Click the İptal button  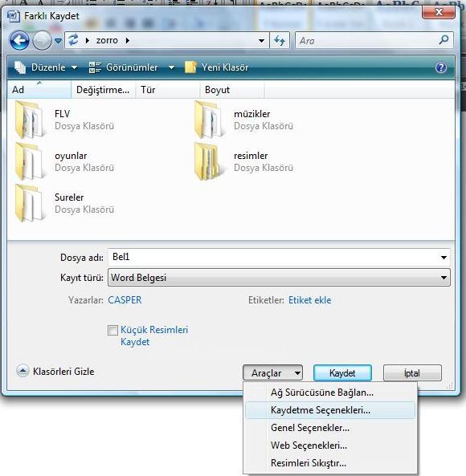point(412,372)
